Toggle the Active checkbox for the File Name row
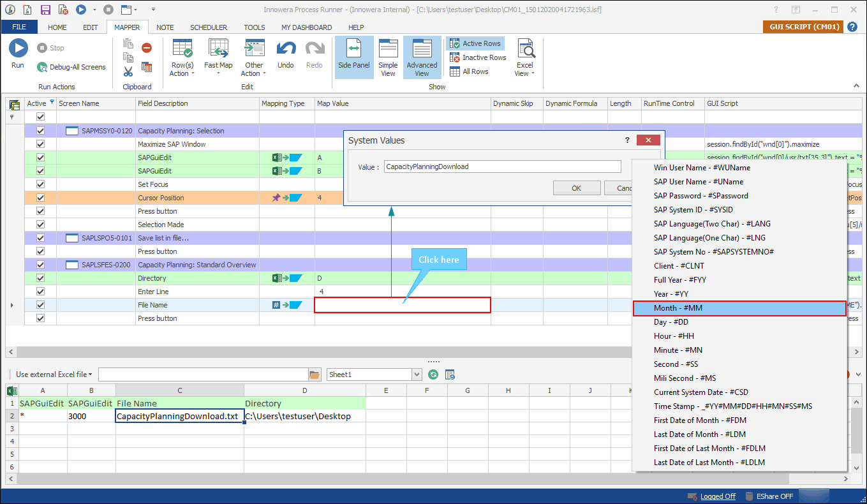The image size is (867, 504). click(41, 305)
